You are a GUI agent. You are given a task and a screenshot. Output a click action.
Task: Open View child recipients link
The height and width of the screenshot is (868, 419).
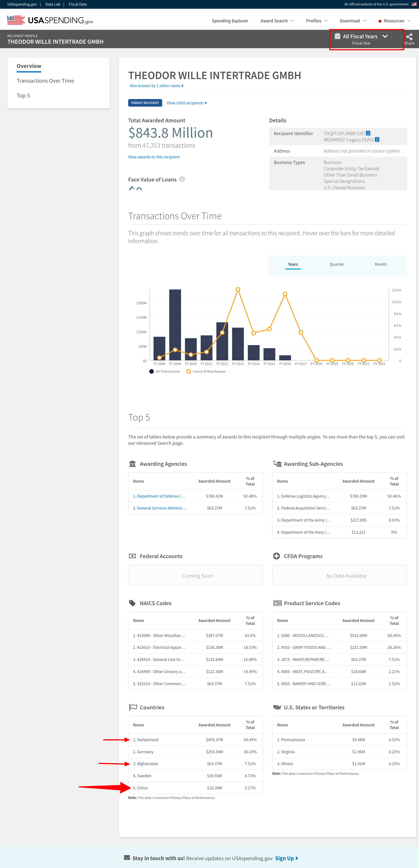pyautogui.click(x=187, y=103)
